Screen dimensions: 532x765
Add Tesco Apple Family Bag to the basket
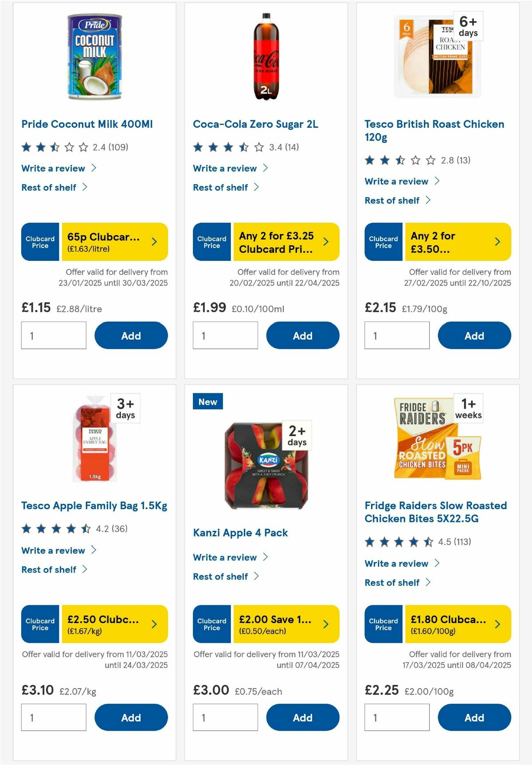click(130, 718)
